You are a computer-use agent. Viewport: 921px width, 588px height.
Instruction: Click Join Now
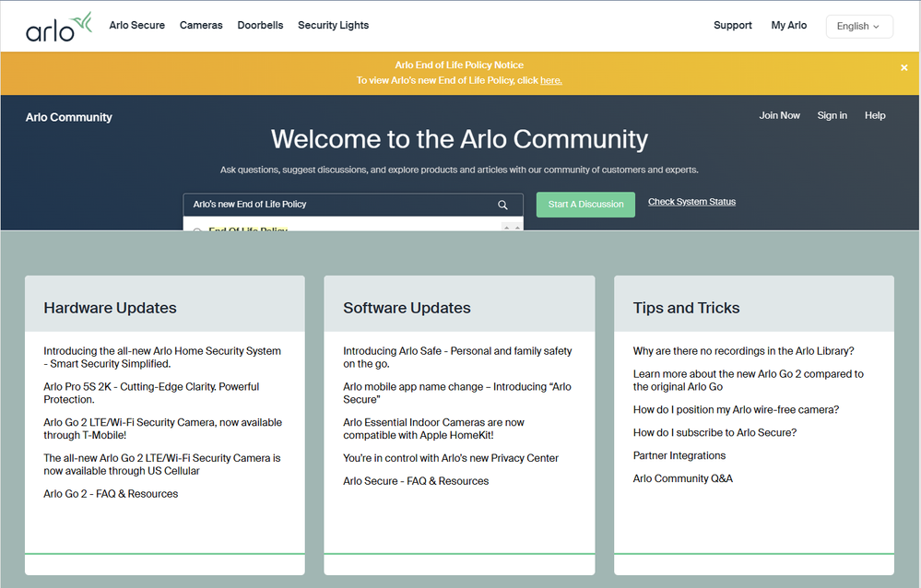coord(779,116)
